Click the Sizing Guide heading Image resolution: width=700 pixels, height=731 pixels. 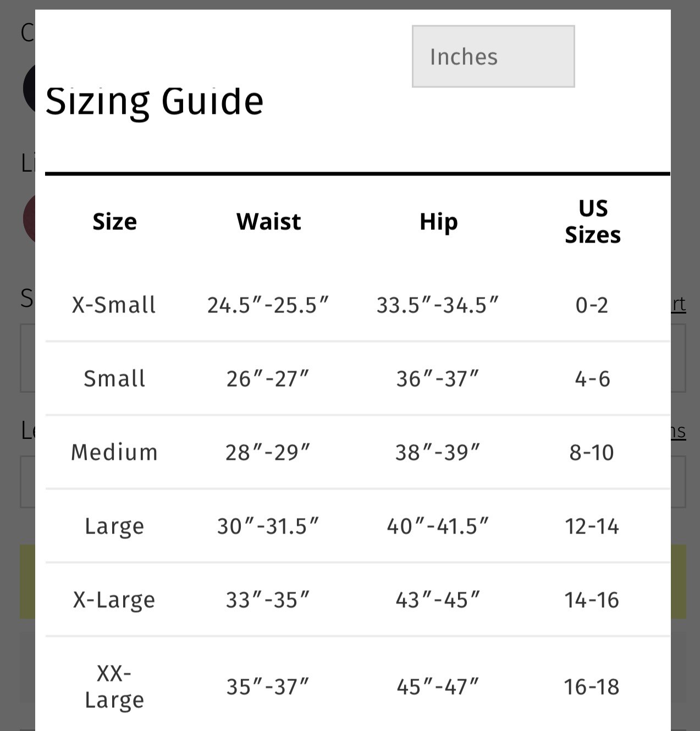coord(155,102)
